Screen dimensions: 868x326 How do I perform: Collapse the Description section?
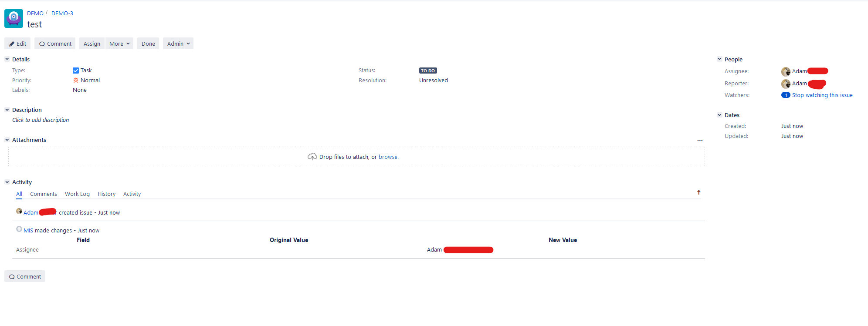[7, 110]
